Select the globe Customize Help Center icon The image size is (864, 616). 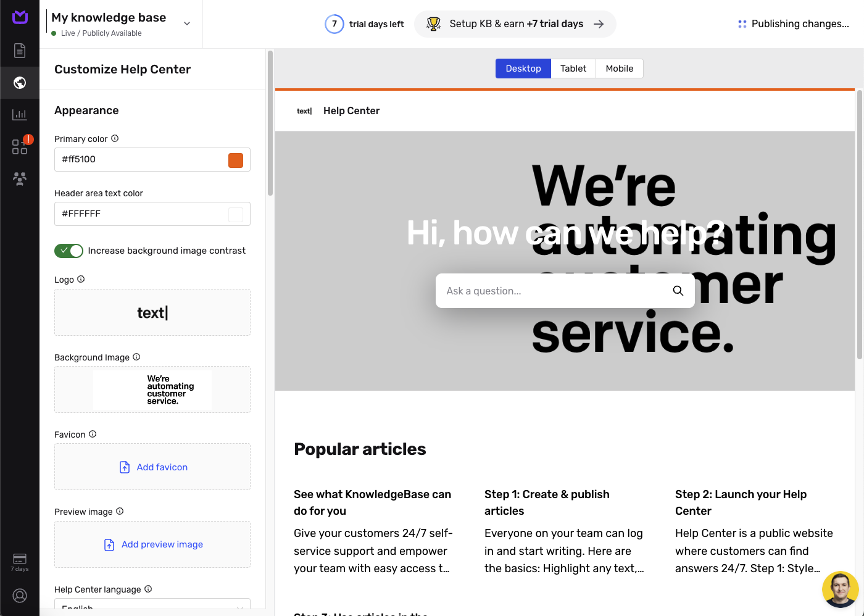20,83
